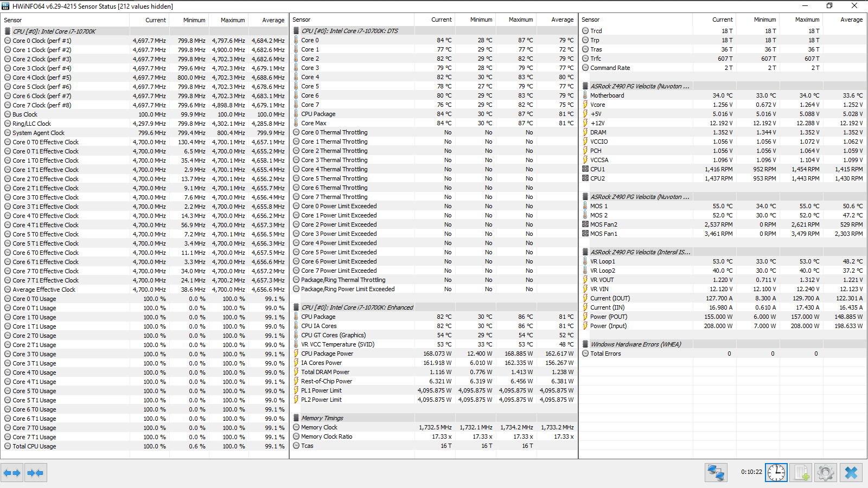Select the +12V voltage row
The height and width of the screenshot is (488, 868).
tap(723, 123)
